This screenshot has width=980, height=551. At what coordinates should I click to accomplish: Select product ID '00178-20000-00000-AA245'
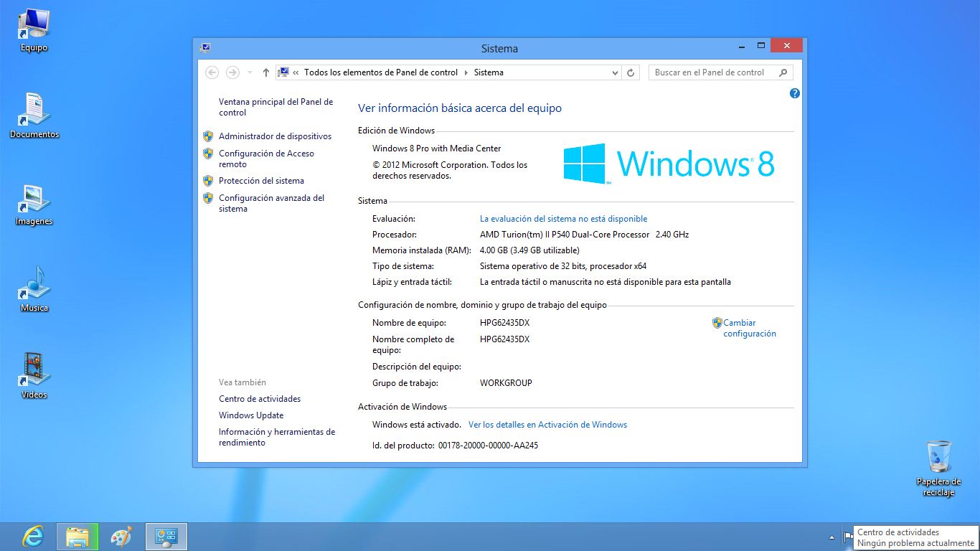[488, 446]
